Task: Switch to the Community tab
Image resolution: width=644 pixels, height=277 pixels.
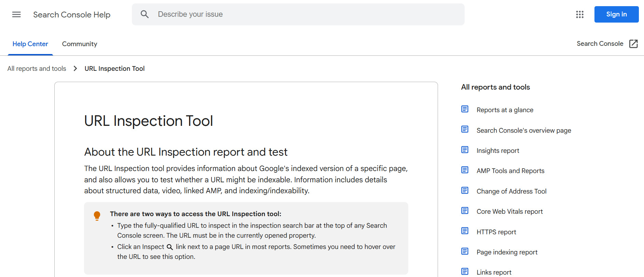Action: [80, 44]
